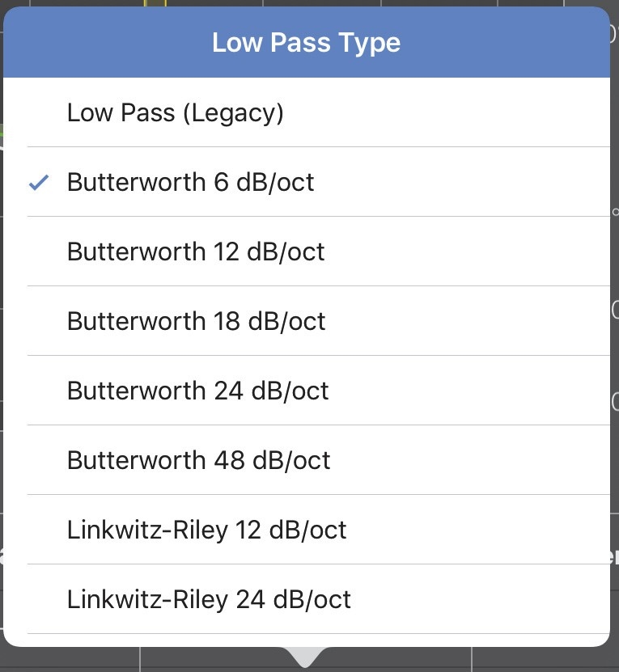Choose Butterworth 48 dB/oct filter
The image size is (619, 672).
coord(198,460)
